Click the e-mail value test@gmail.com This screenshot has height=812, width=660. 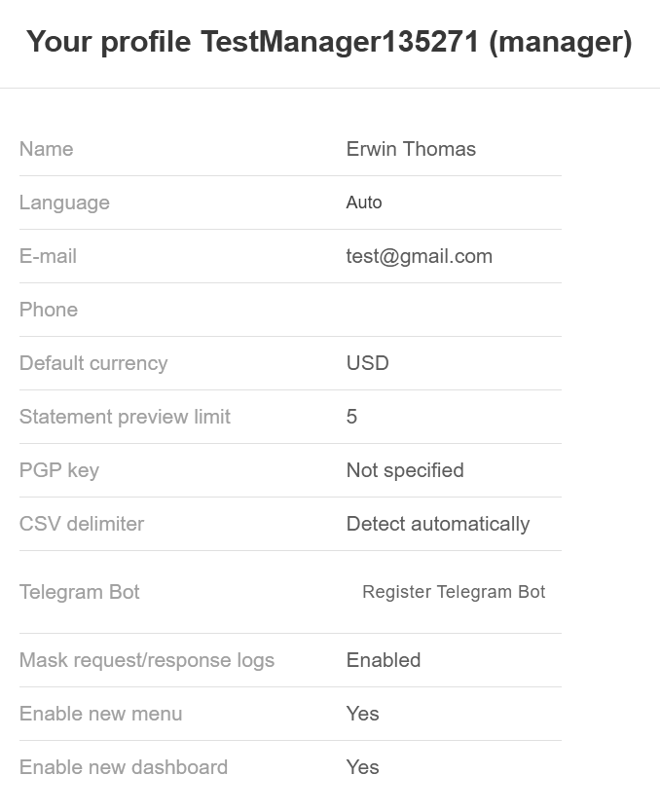click(x=419, y=256)
